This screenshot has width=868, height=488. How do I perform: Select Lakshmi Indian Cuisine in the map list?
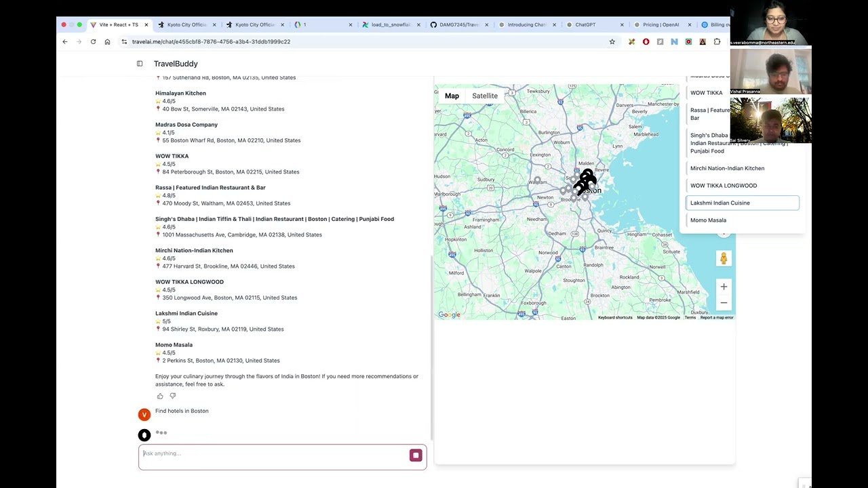pos(743,203)
